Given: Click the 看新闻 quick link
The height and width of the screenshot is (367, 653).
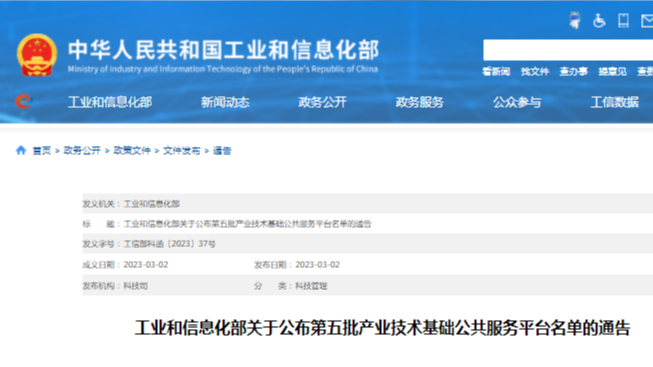Looking at the screenshot, I should click(x=496, y=72).
